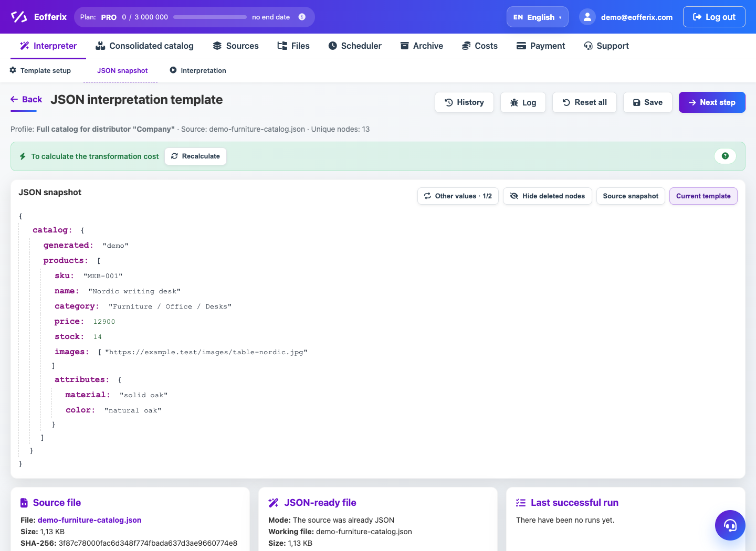Select the JSON snapshot sub-tab

click(x=122, y=70)
